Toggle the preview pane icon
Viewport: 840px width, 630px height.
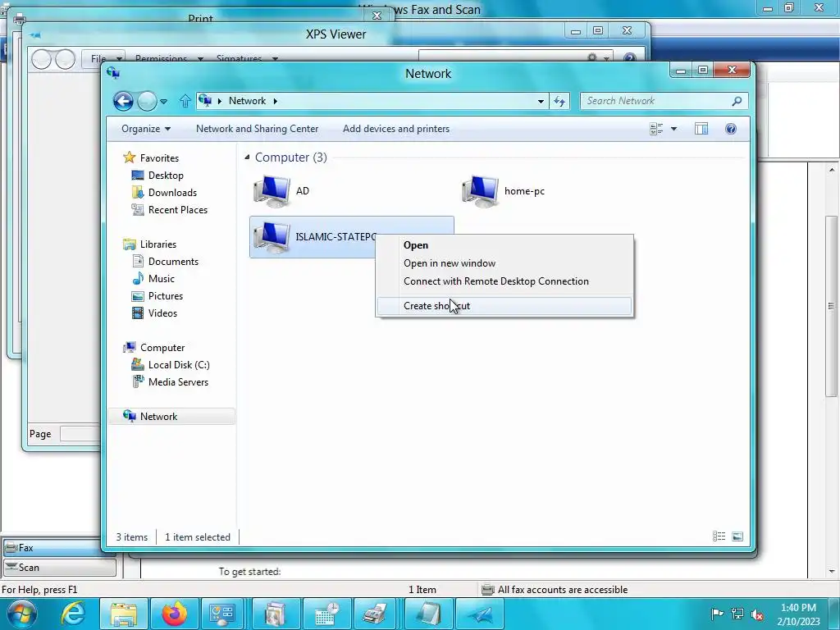[701, 129]
